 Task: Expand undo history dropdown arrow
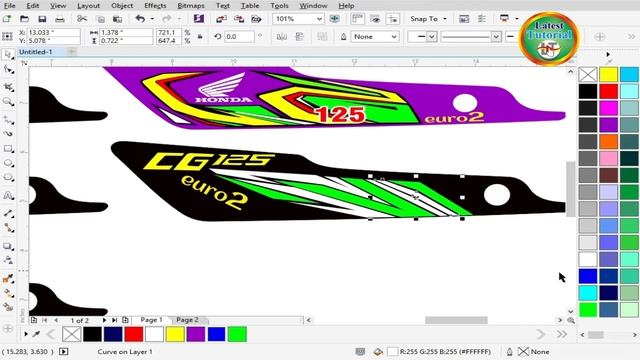pos(152,19)
